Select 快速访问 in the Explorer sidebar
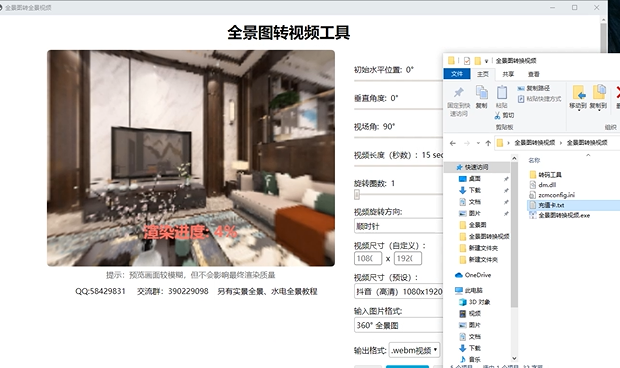The height and width of the screenshot is (368, 620). (476, 167)
